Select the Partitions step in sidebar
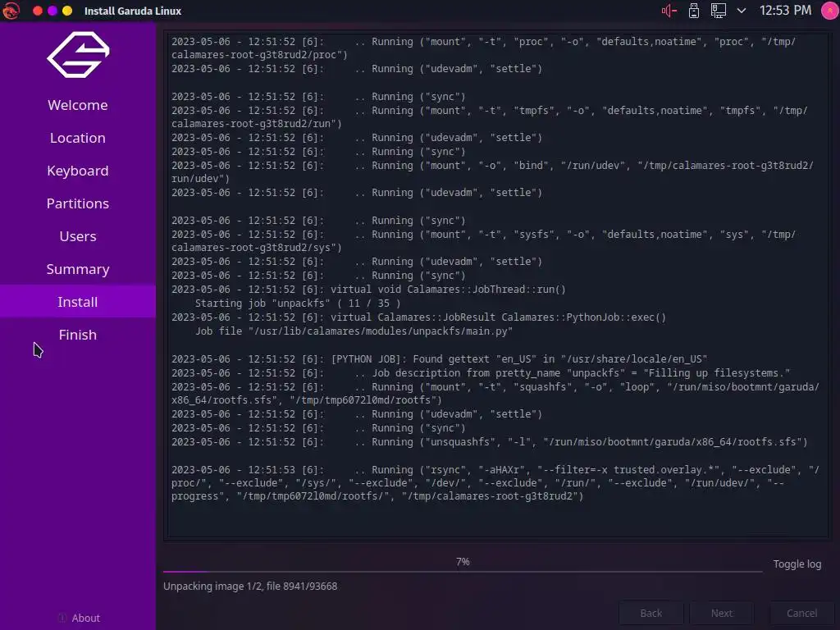The height and width of the screenshot is (630, 840). [78, 203]
